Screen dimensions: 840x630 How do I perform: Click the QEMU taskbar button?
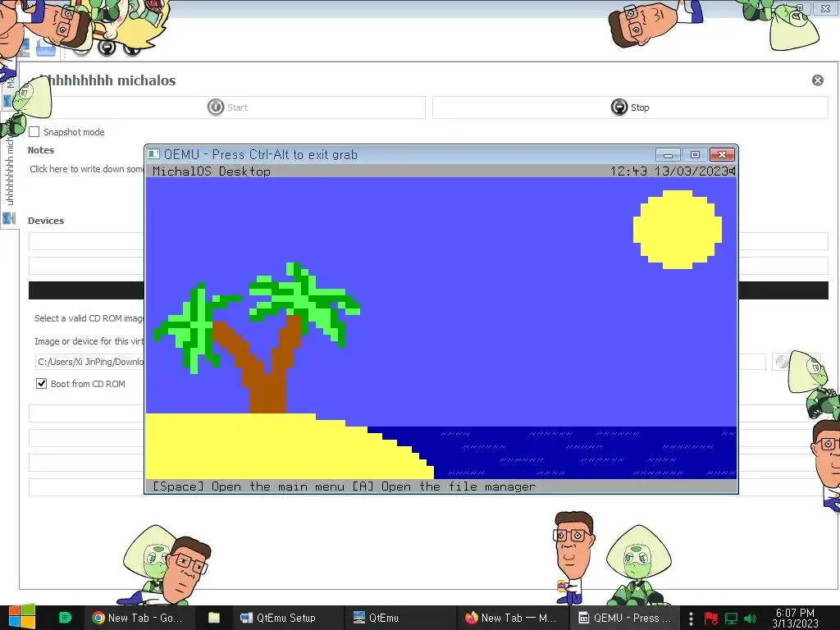tap(624, 618)
